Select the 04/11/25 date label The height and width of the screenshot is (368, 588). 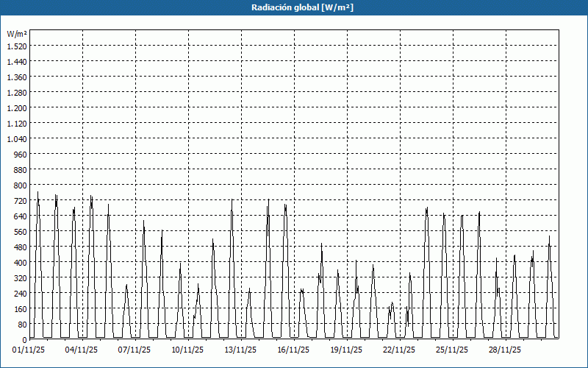point(82,350)
